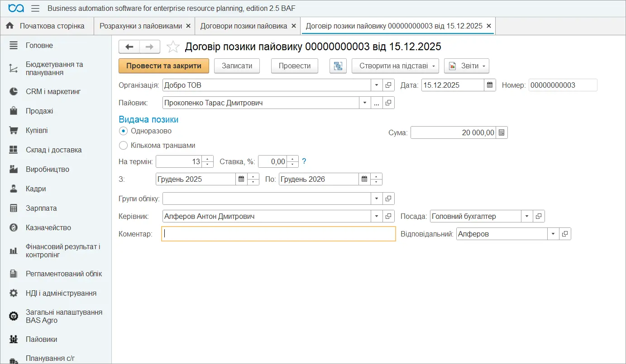The width and height of the screenshot is (626, 364).
Task: Select Одноразово radio option
Action: coord(123,131)
